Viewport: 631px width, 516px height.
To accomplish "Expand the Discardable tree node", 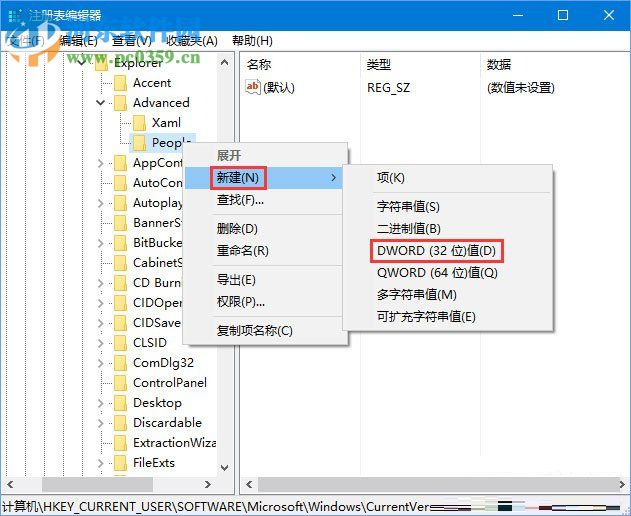I will [101, 423].
